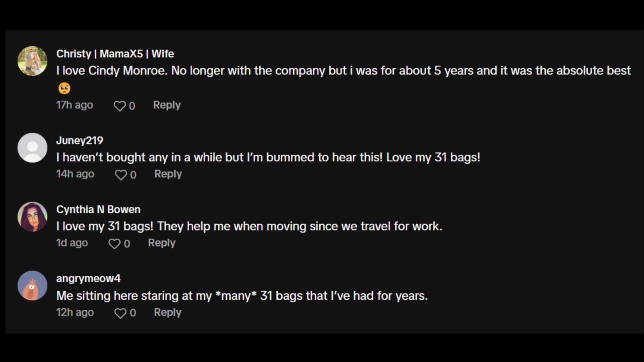Image resolution: width=644 pixels, height=362 pixels.
Task: Reply to Christy's Cindy Monroe comment
Action: 167,105
